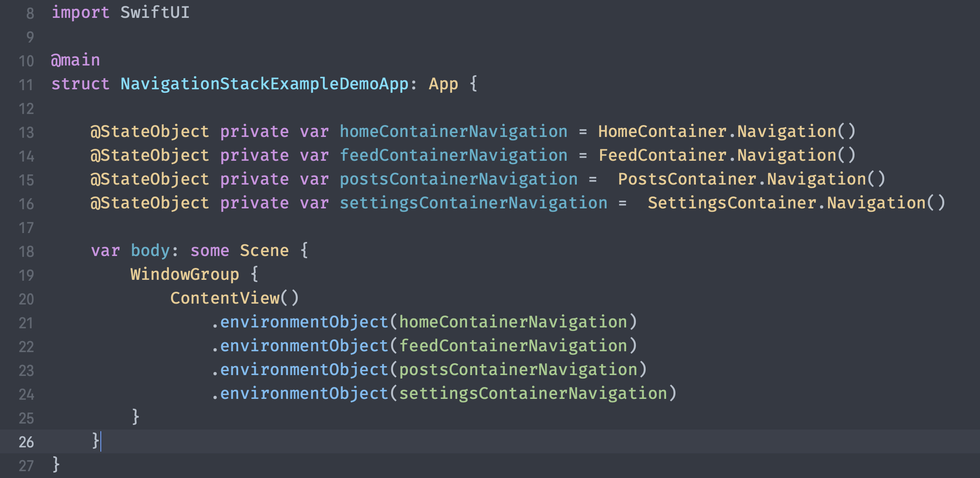The width and height of the screenshot is (980, 478).
Task: Click settingsContainerNavigation argument on line 24
Action: pyautogui.click(x=533, y=394)
